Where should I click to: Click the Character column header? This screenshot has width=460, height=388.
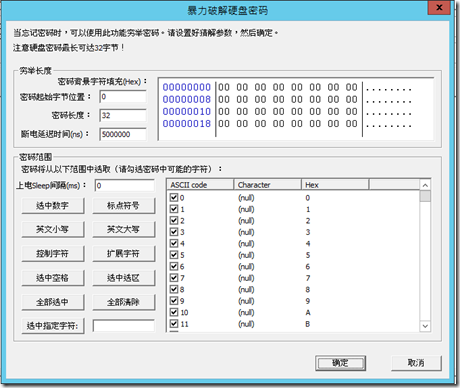268,185
